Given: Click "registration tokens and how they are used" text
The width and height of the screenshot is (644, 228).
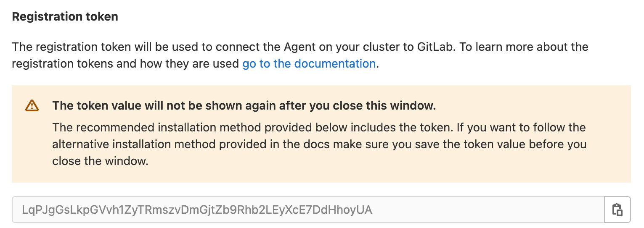Looking at the screenshot, I should click(125, 64).
